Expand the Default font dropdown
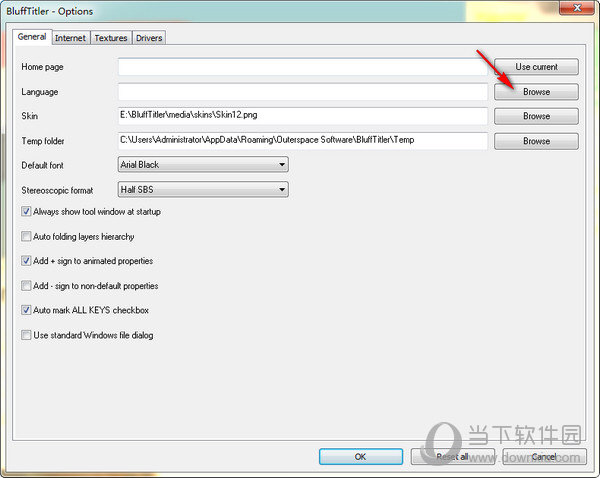 point(282,165)
